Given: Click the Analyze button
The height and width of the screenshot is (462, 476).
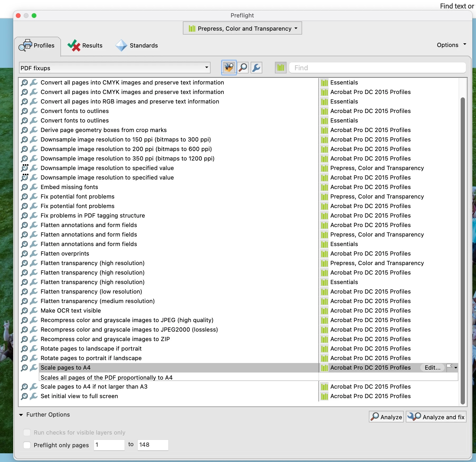Looking at the screenshot, I should click(386, 417).
